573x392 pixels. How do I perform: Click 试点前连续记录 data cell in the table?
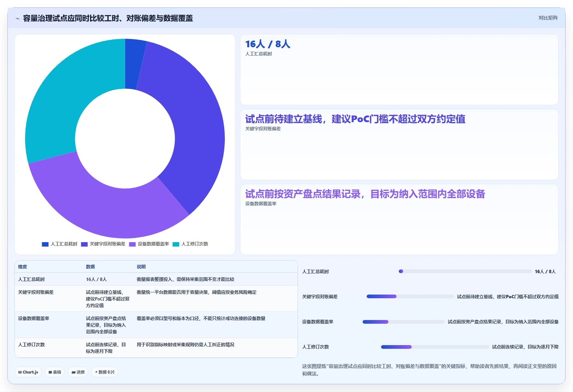click(x=106, y=348)
